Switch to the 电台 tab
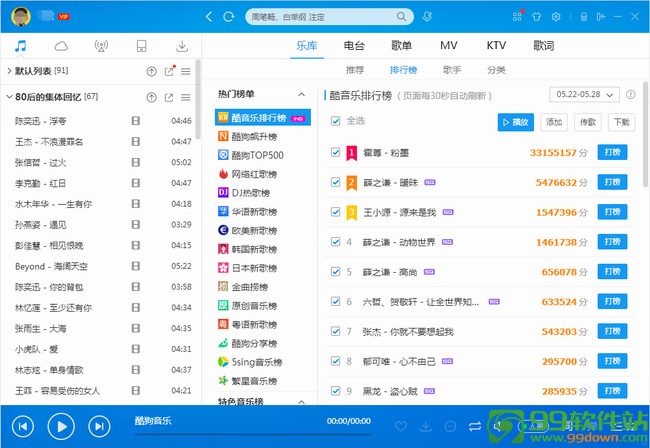Screen dimensions: 650x448 354,46
